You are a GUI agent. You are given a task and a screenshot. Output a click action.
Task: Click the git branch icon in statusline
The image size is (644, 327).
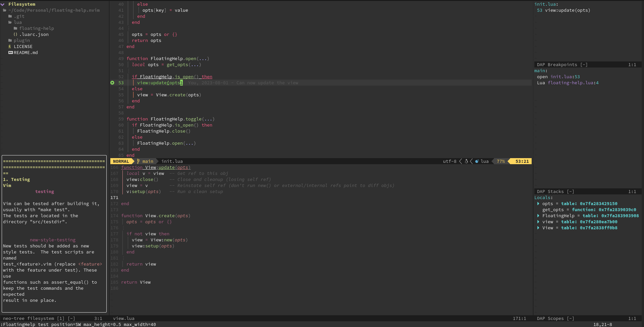(138, 161)
